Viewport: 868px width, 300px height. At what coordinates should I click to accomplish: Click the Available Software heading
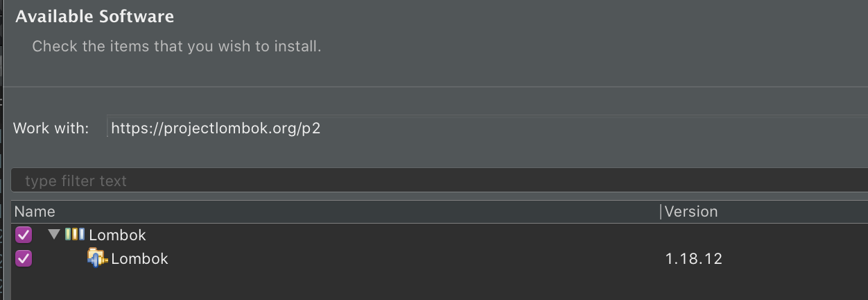95,17
